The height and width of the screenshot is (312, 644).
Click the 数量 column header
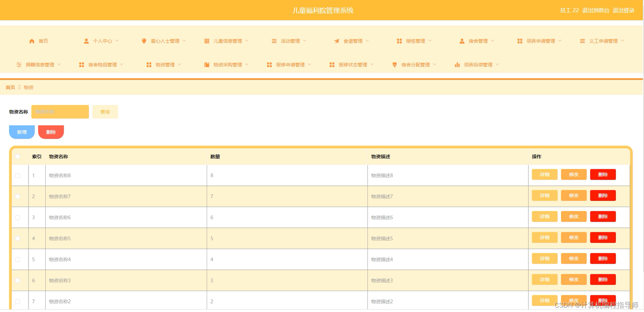215,157
